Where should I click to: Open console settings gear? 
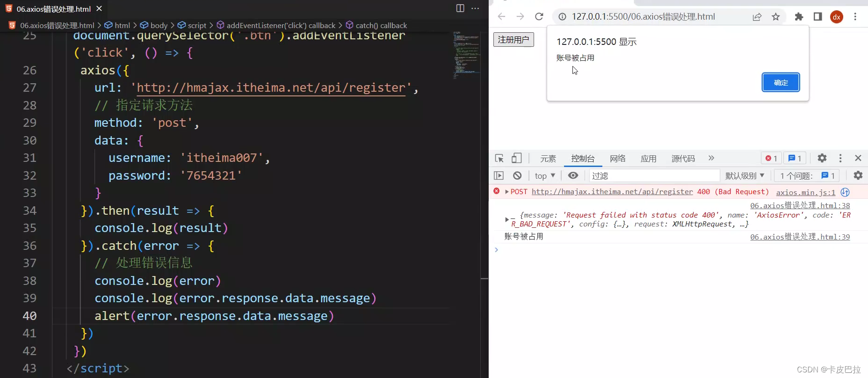(858, 175)
